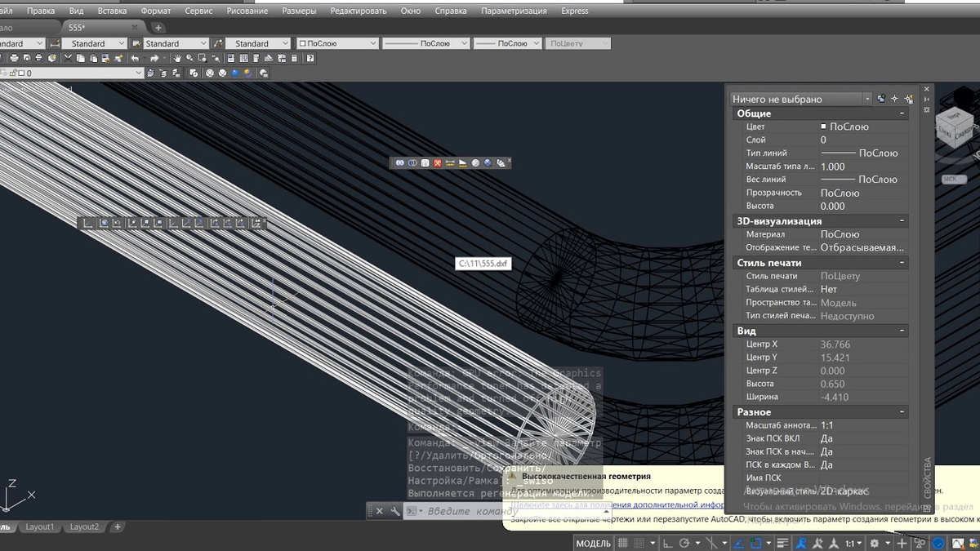The width and height of the screenshot is (980, 551).
Task: Click the color 'ПоСлою' swatch in Properties
Action: click(x=823, y=127)
